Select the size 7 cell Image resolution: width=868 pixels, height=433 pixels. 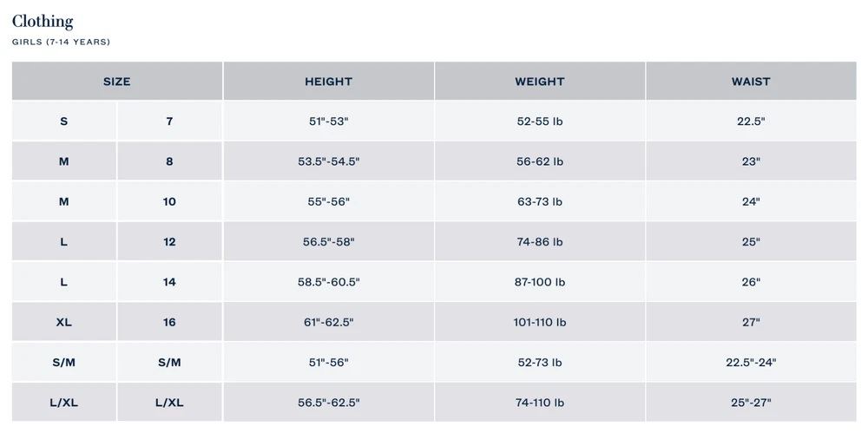coord(169,121)
